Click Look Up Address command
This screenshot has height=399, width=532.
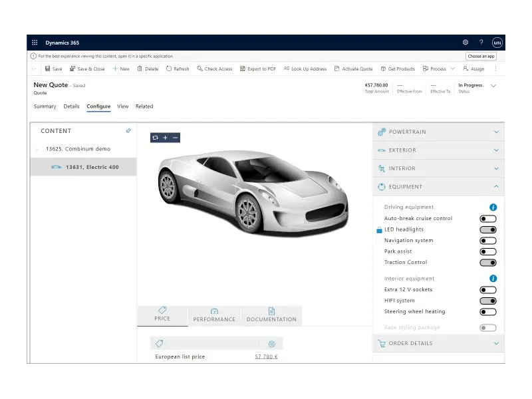tap(305, 68)
